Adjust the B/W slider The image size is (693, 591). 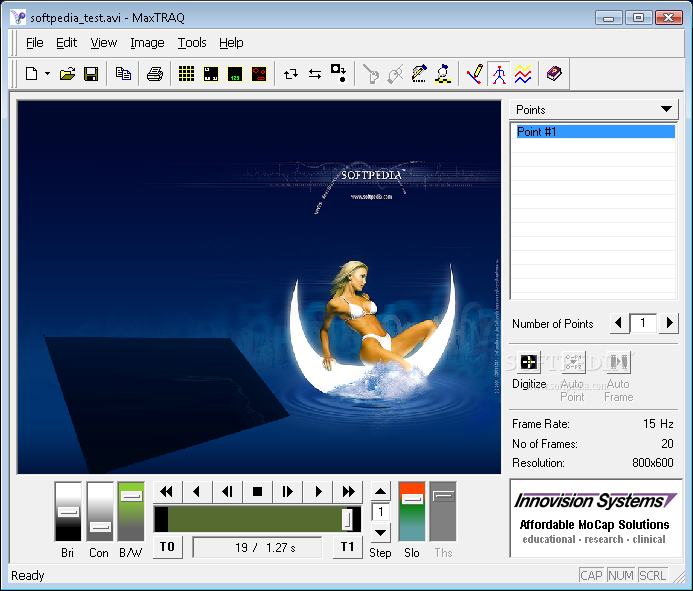coord(131,511)
